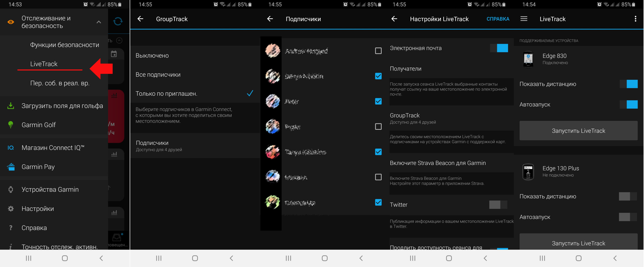644x267 pixels.
Task: Select LiveTrack menu entry
Action: [44, 64]
